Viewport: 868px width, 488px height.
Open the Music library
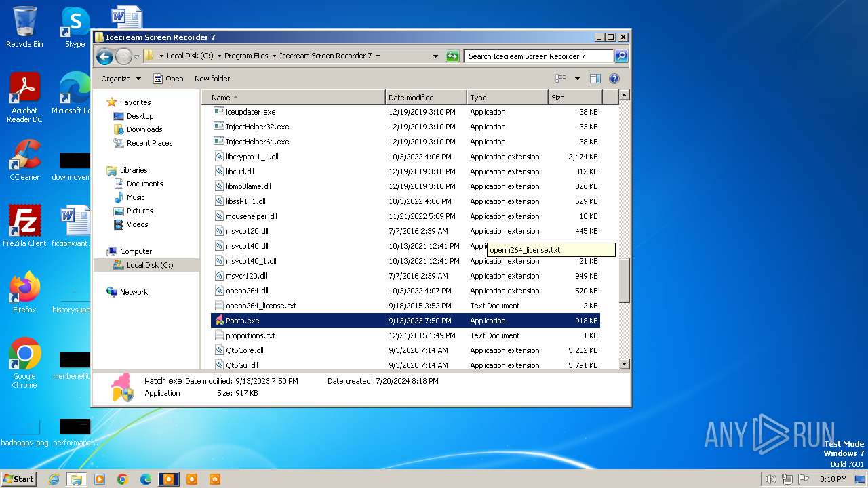click(136, 197)
